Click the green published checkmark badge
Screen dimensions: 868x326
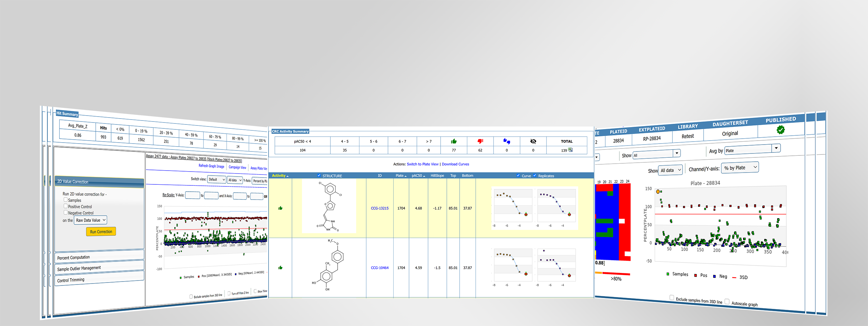[x=781, y=130]
